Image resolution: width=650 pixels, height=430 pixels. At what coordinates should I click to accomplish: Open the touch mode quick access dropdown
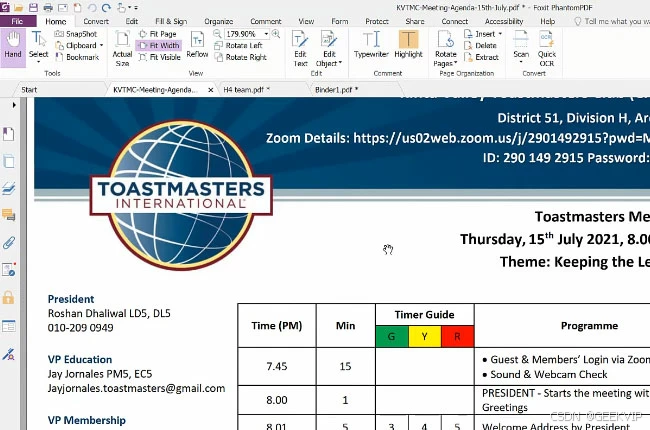click(x=129, y=7)
